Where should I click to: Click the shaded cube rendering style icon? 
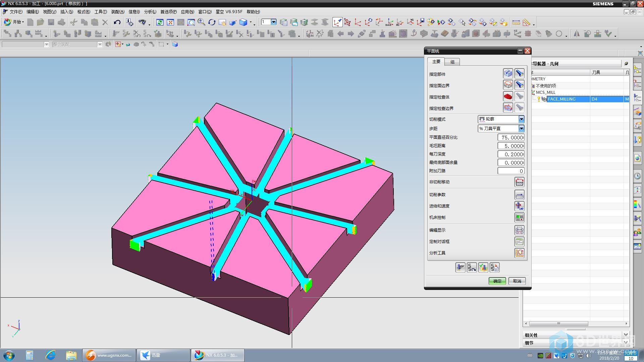point(243,22)
